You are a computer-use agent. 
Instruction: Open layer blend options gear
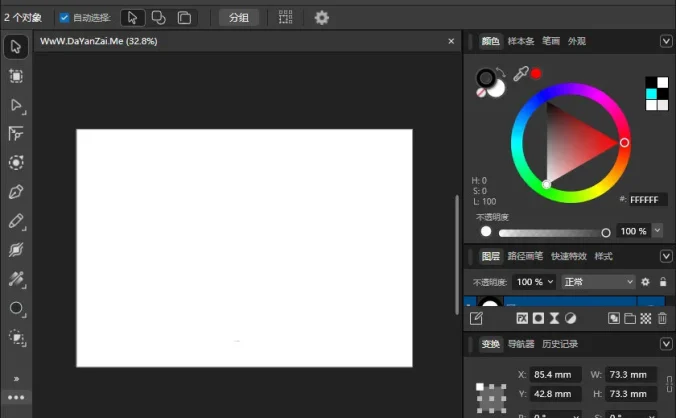[645, 282]
